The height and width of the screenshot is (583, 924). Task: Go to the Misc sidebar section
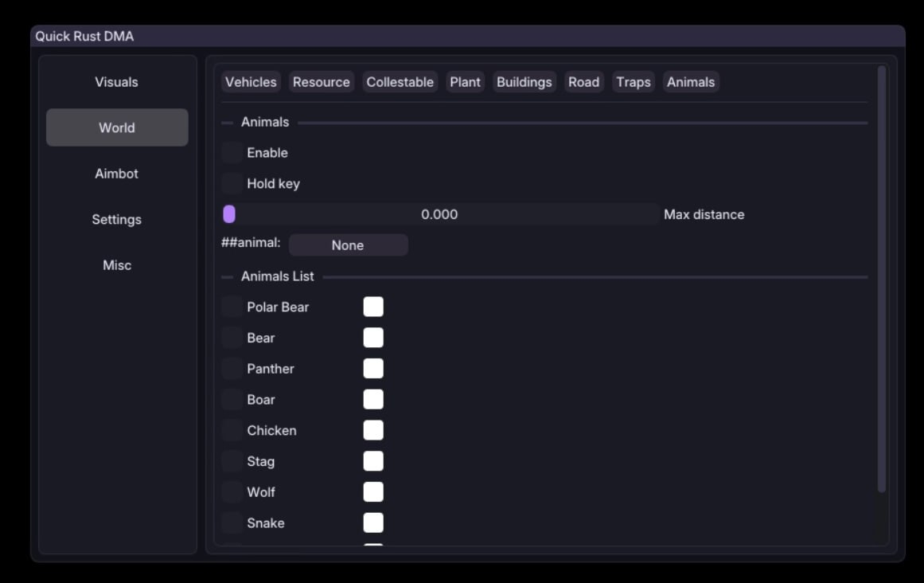pos(116,265)
